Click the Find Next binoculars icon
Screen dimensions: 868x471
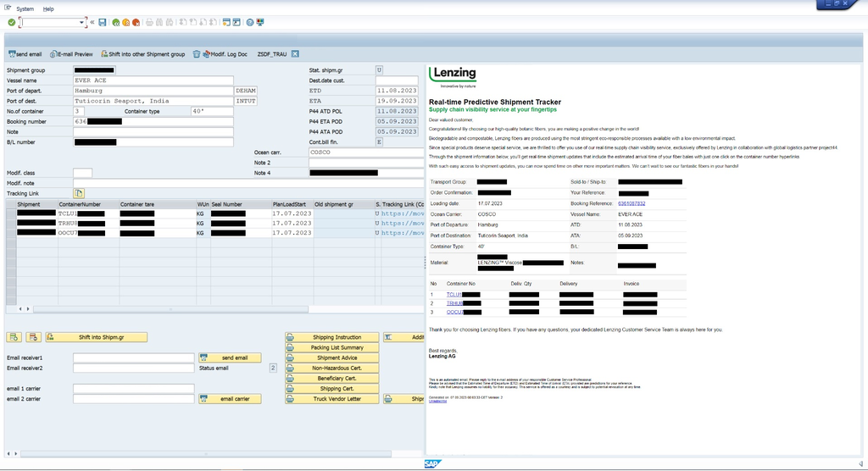tap(170, 22)
